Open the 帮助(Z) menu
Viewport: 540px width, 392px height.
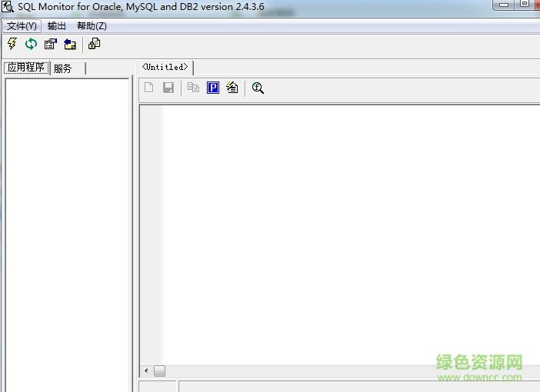click(x=92, y=26)
